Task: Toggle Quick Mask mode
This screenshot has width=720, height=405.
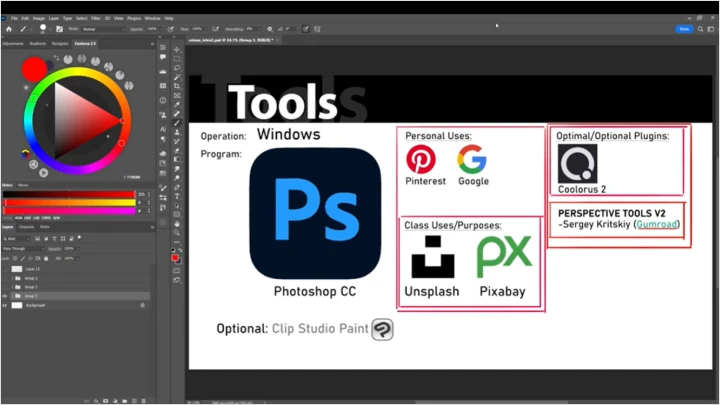Action: [177, 271]
